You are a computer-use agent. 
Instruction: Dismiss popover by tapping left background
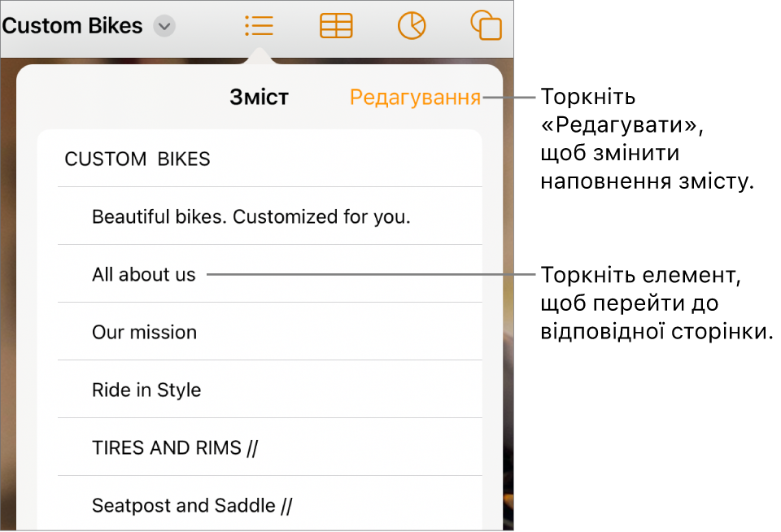[8, 299]
